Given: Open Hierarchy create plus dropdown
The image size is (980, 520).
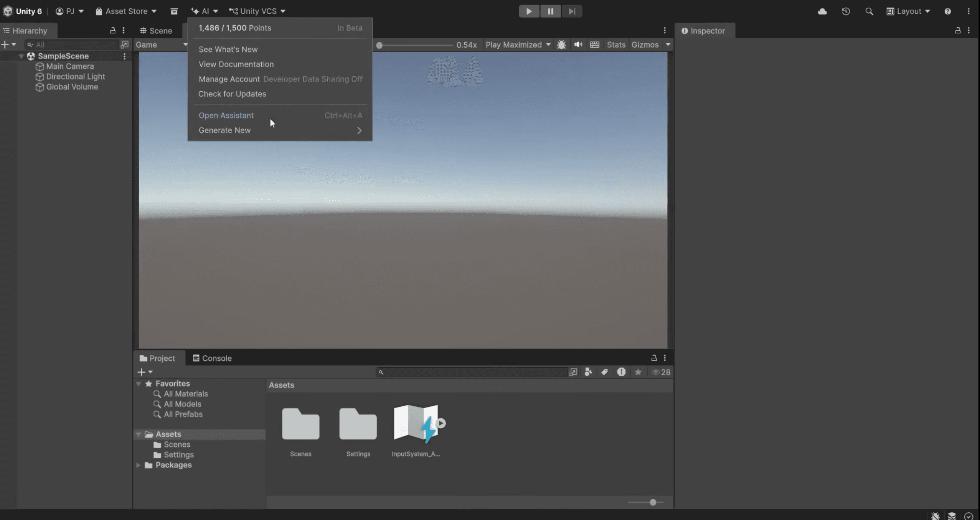Looking at the screenshot, I should (x=8, y=45).
